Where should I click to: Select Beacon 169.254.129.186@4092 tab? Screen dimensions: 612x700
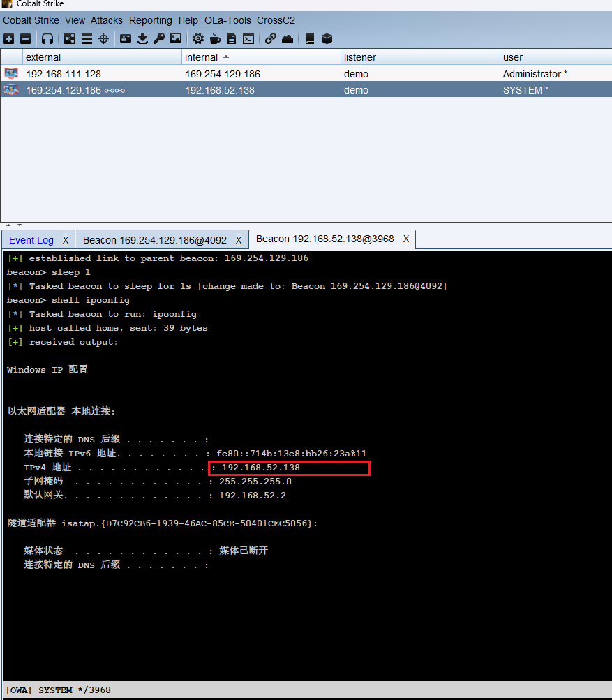point(154,240)
